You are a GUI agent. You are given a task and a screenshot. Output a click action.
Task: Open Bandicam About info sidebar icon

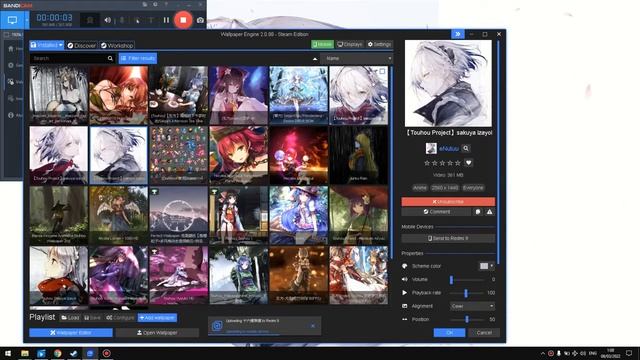(11, 115)
